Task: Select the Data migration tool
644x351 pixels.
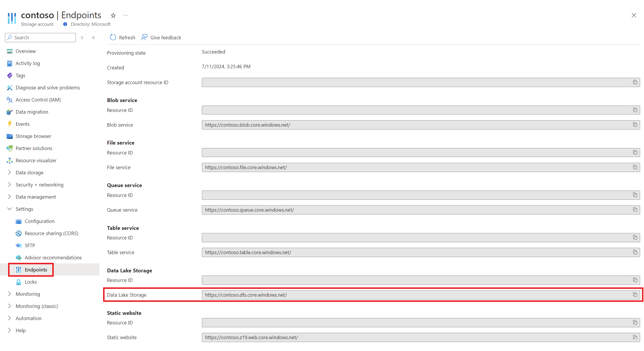Action: click(32, 112)
